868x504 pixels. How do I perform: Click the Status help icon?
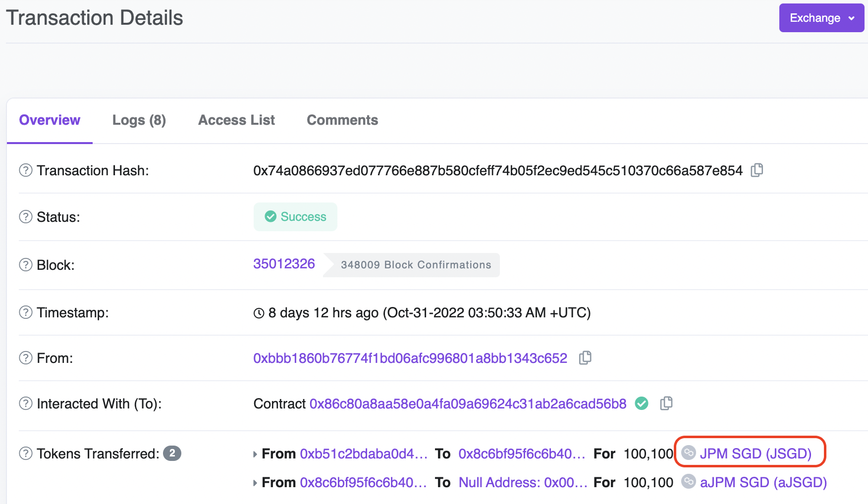26,217
